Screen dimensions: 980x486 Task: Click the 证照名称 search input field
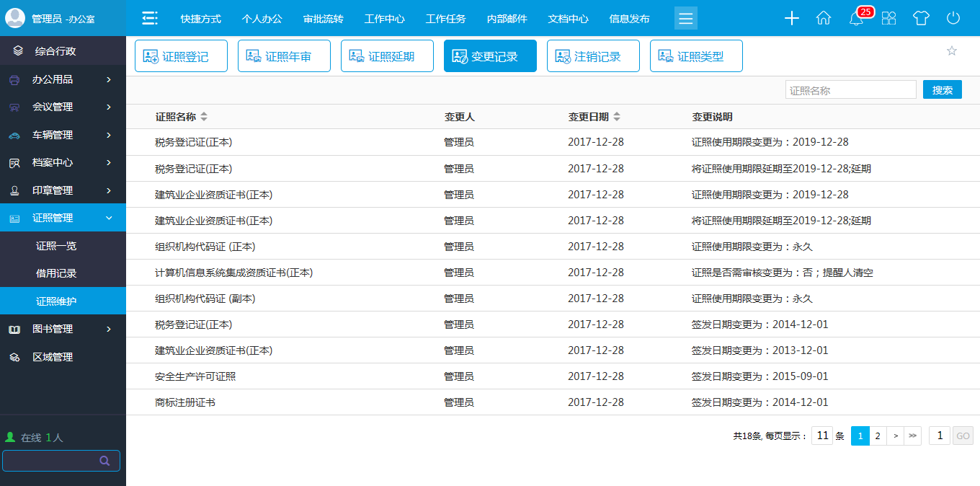pyautogui.click(x=850, y=89)
